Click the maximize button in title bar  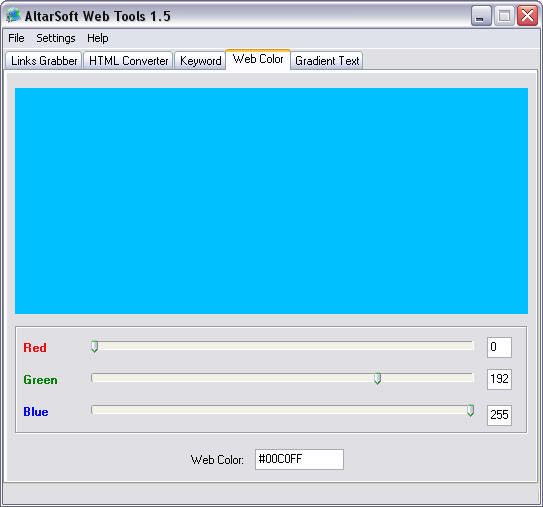tap(504, 16)
